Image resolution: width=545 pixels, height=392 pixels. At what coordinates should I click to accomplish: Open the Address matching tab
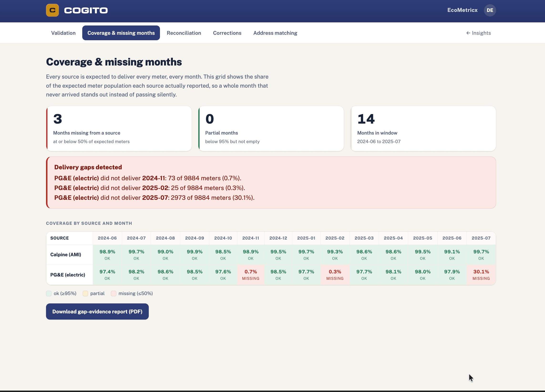coord(275,33)
